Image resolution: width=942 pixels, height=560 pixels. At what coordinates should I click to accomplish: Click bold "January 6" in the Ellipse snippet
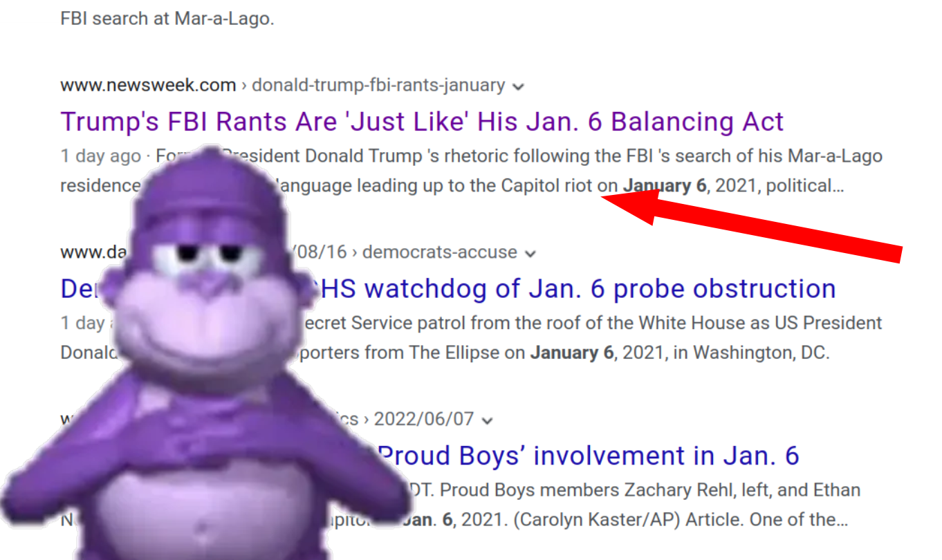tap(572, 353)
